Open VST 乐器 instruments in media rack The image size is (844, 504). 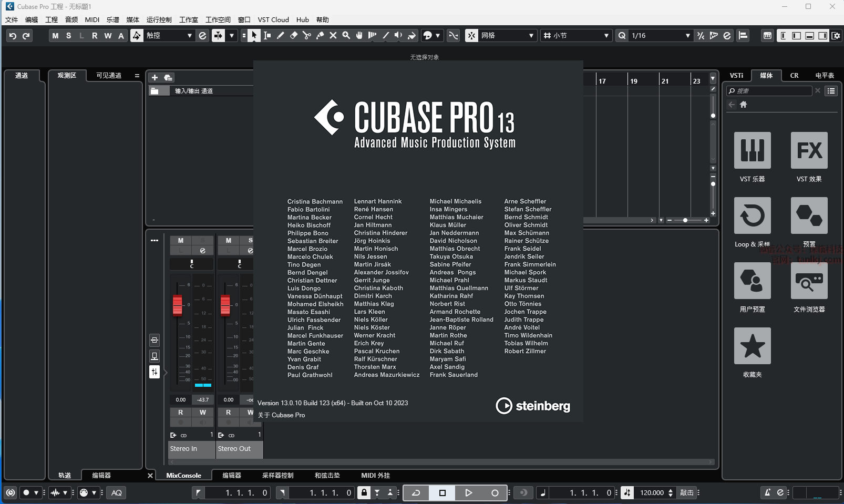click(752, 150)
